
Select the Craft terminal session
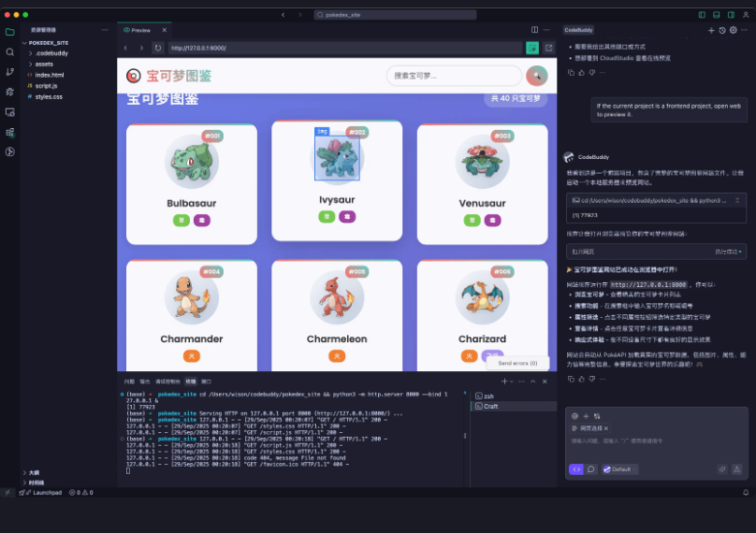pos(514,406)
